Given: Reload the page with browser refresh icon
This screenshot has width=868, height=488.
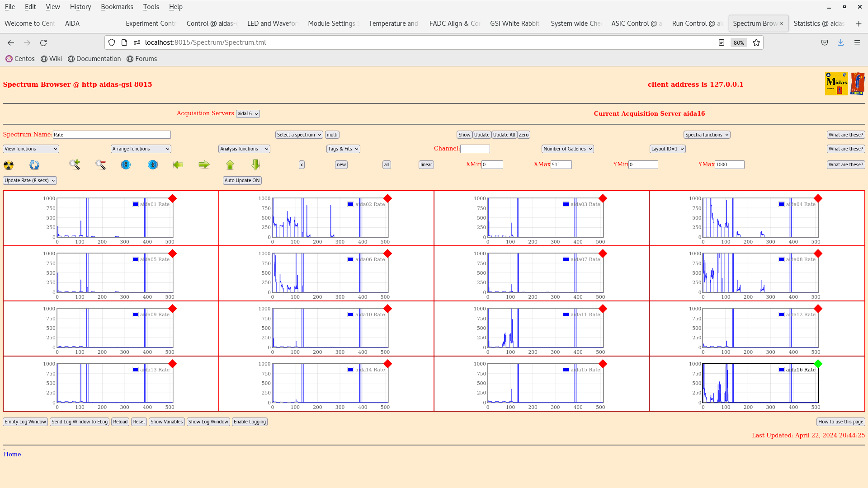Looking at the screenshot, I should pyautogui.click(x=43, y=42).
